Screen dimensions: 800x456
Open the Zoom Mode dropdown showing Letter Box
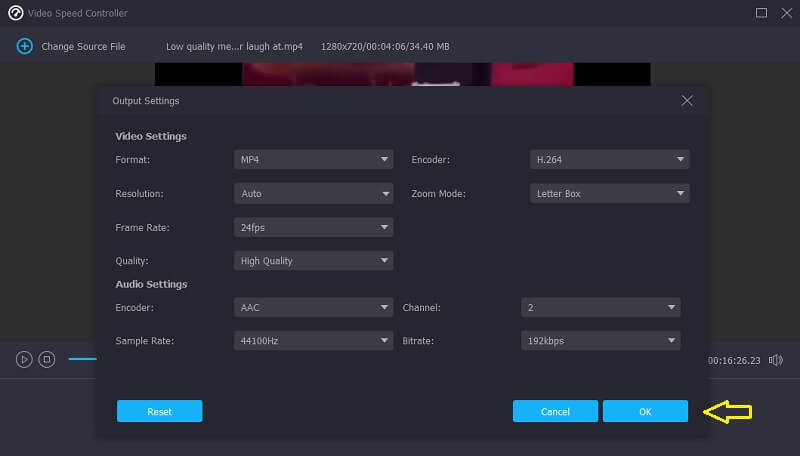[609, 193]
